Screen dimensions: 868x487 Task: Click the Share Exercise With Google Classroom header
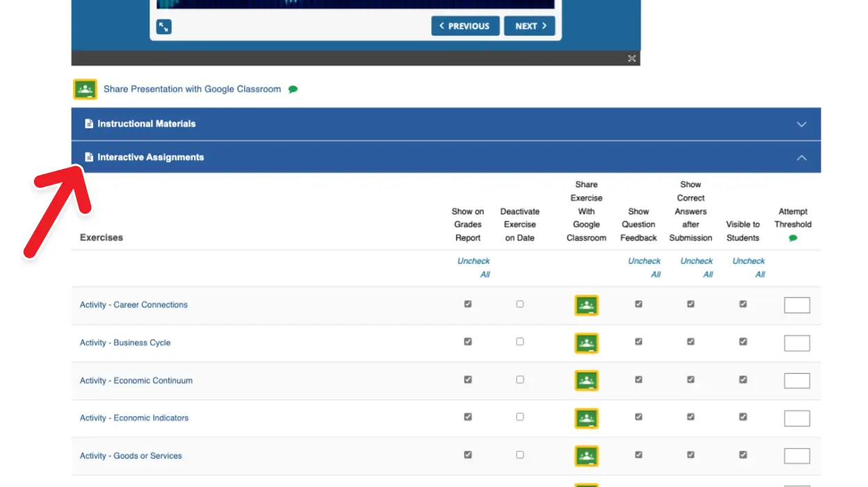[x=586, y=211]
